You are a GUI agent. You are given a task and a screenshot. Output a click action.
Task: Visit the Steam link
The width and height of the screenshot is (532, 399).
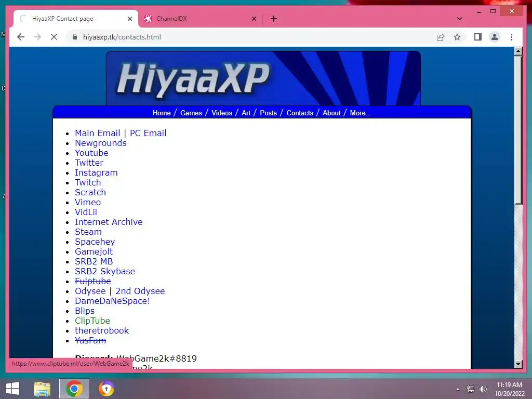(x=88, y=232)
